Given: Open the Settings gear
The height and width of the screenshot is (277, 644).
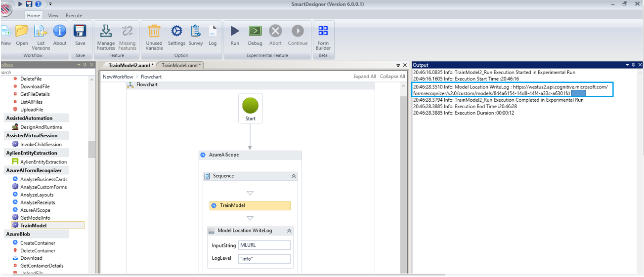Looking at the screenshot, I should point(176,32).
